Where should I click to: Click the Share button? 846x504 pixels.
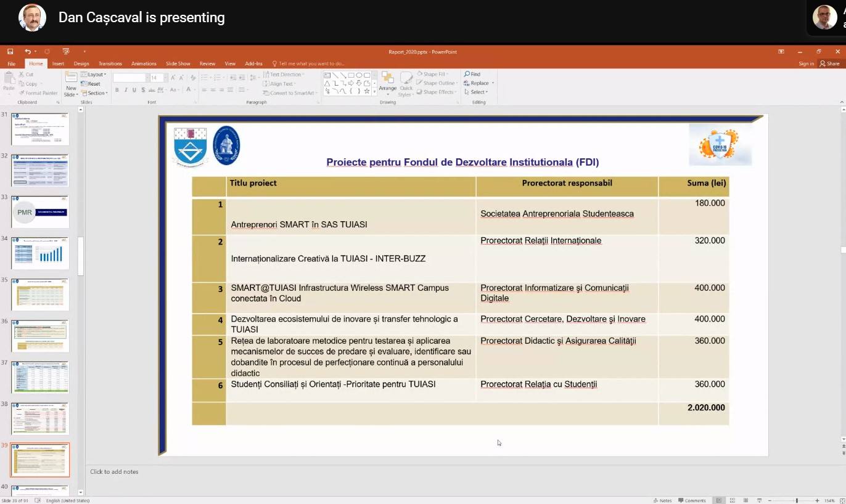829,63
